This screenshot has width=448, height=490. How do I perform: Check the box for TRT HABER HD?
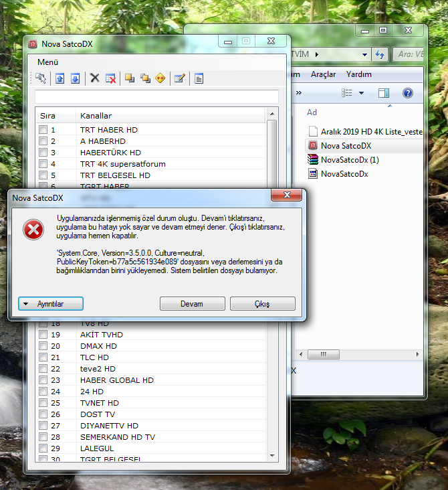43,129
